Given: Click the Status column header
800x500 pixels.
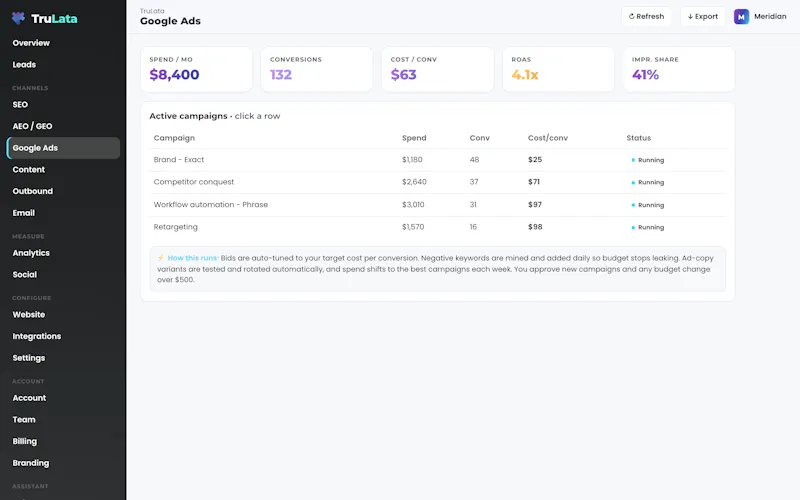Looking at the screenshot, I should point(638,138).
